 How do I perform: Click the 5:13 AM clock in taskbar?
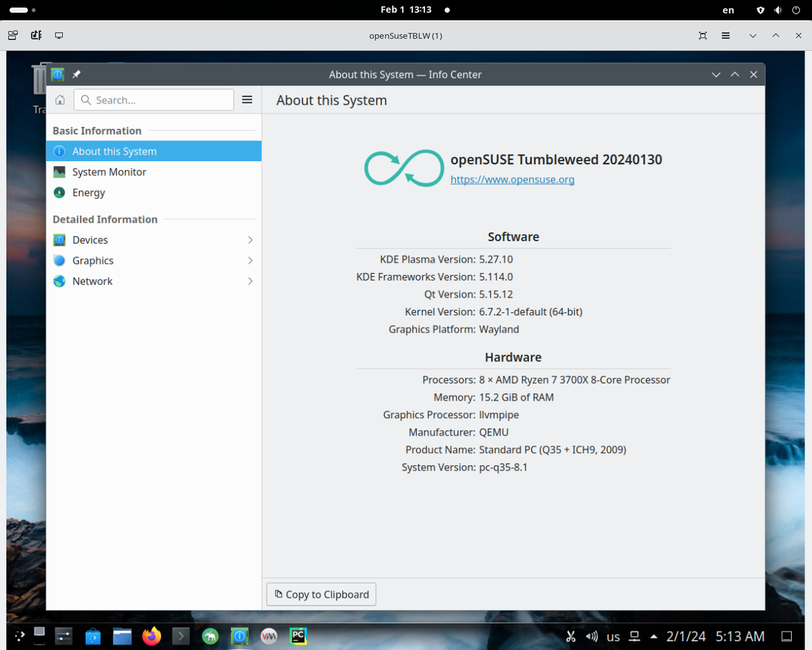(740, 636)
